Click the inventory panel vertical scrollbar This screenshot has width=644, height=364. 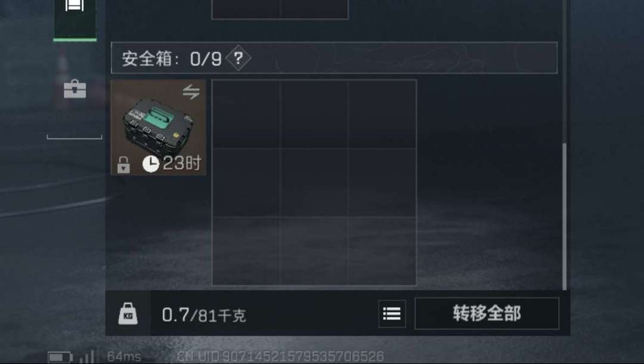tap(564, 216)
